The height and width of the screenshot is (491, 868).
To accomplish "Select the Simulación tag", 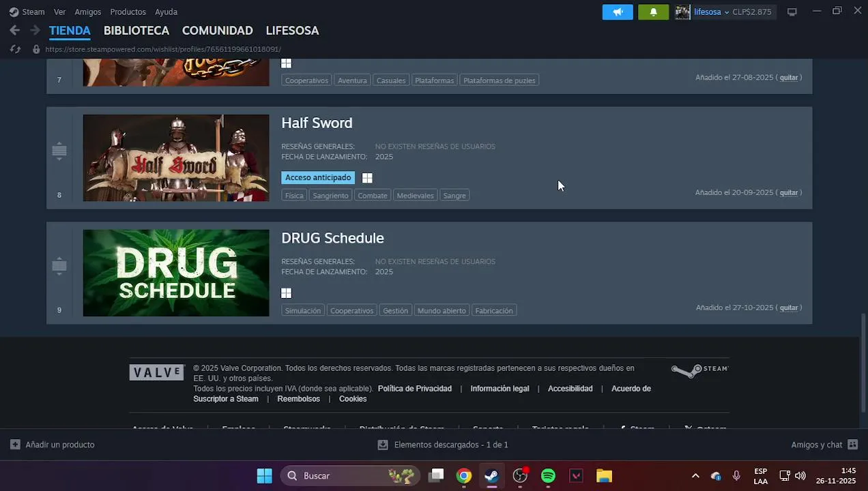I will (303, 310).
